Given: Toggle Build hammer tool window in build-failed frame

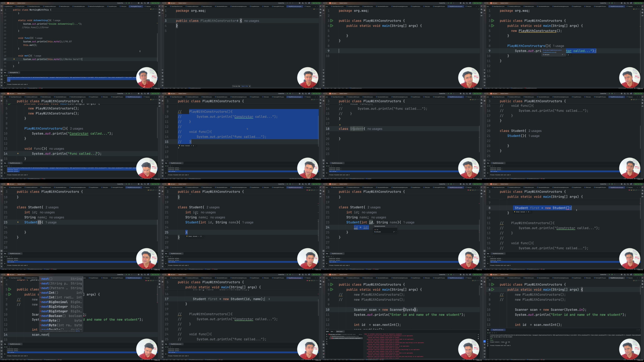Looking at the screenshot, I should pos(324,345).
